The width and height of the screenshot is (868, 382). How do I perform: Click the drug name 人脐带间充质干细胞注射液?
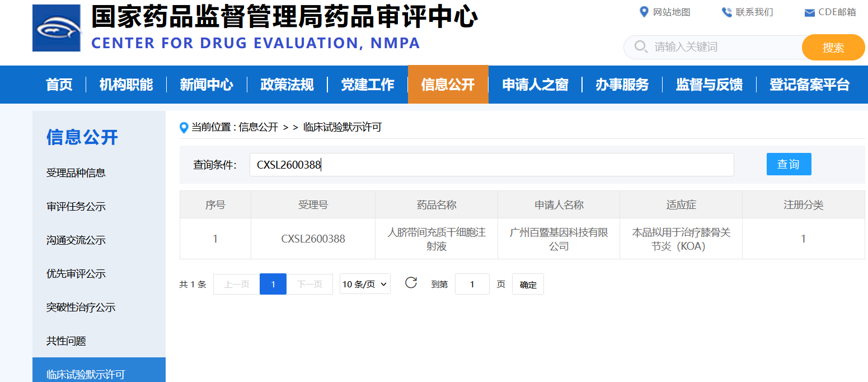pos(437,239)
